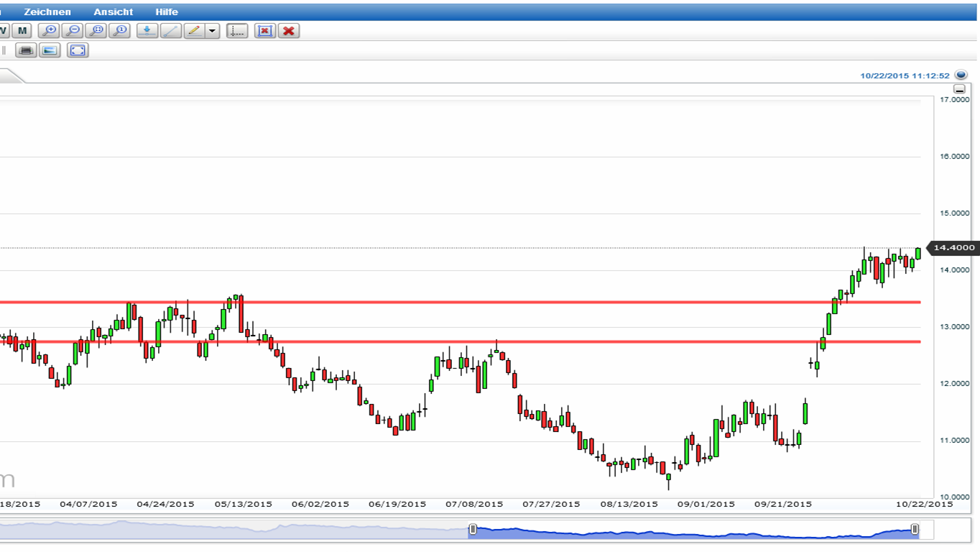Click the 08/13/2015 date axis label
Screen dimensions: 980x552
click(x=629, y=505)
